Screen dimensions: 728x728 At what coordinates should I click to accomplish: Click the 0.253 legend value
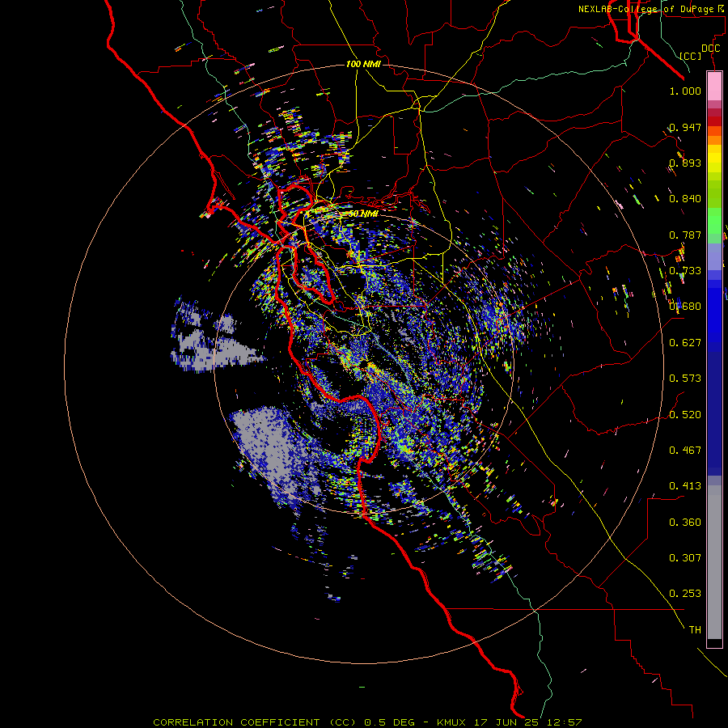point(685,594)
